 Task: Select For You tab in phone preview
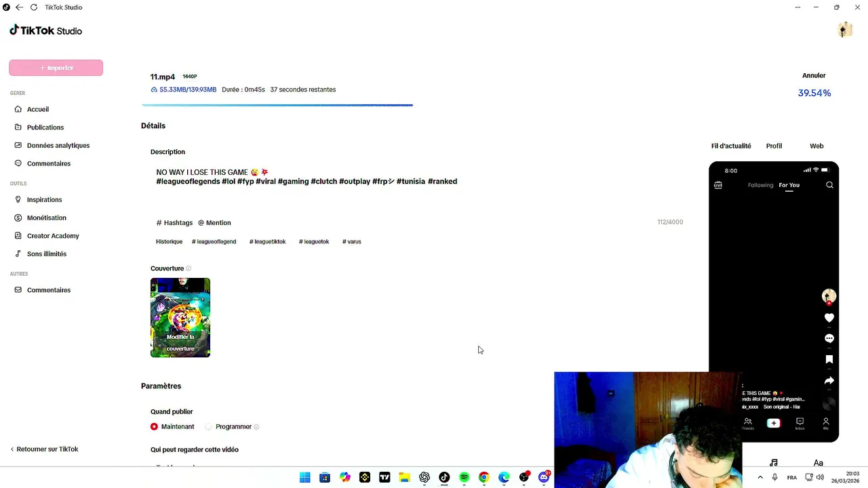click(789, 185)
